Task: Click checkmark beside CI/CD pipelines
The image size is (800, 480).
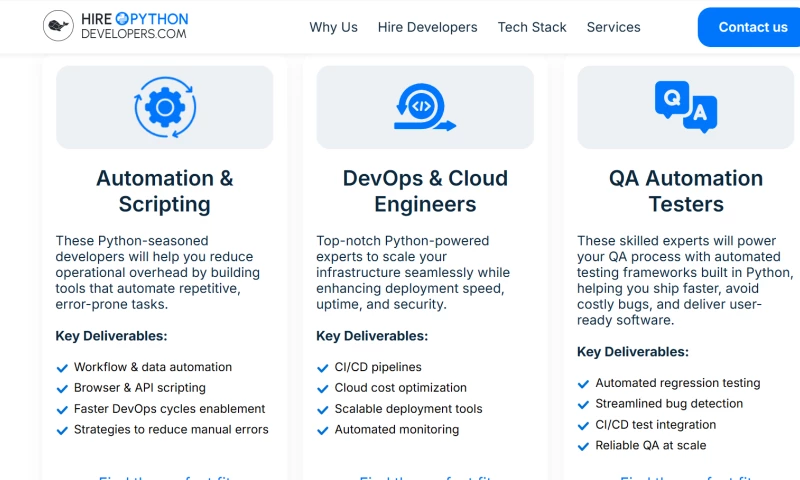Action: click(x=322, y=368)
